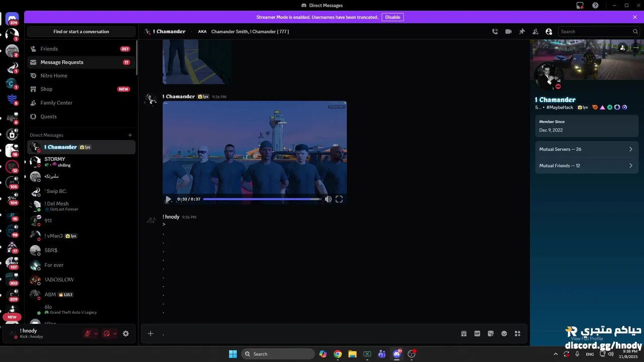The width and height of the screenshot is (644, 362).
Task: Open the 911 direct message
Action: tap(81, 221)
